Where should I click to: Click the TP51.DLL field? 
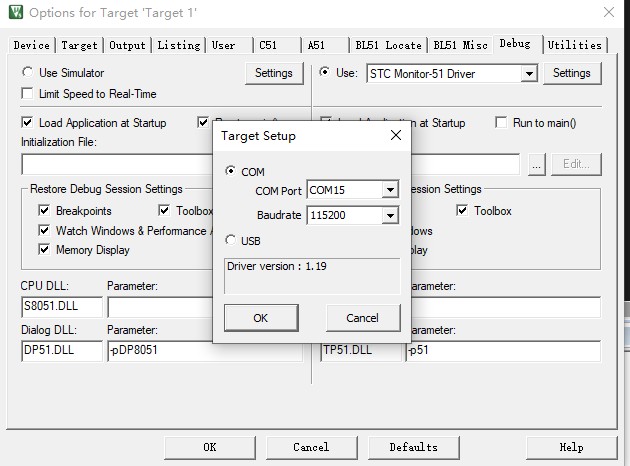click(361, 351)
